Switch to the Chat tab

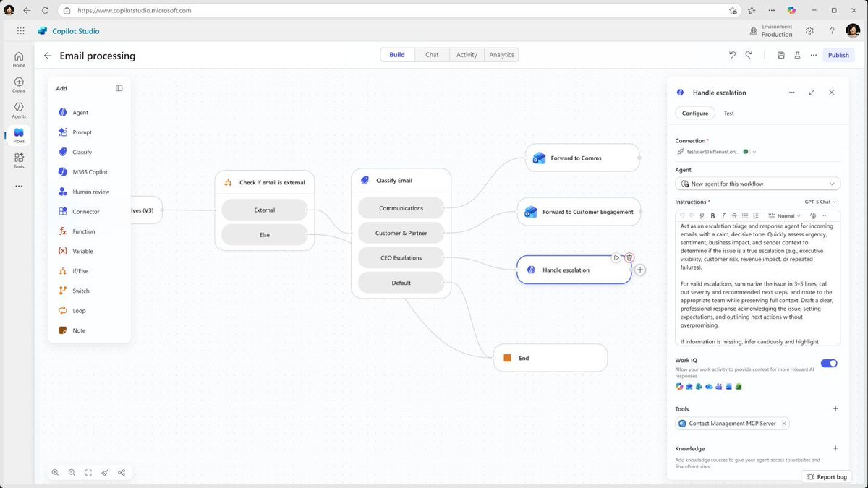432,55
